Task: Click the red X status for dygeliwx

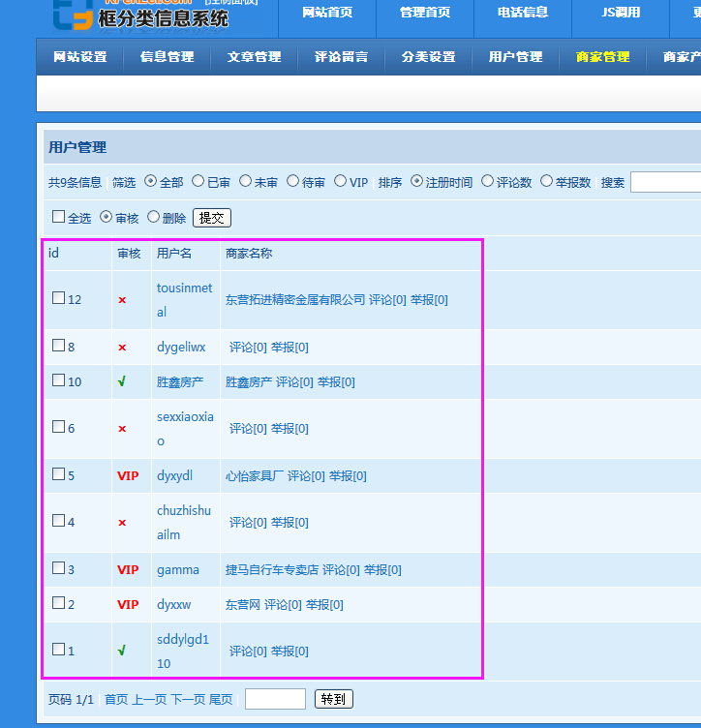Action: click(x=122, y=348)
